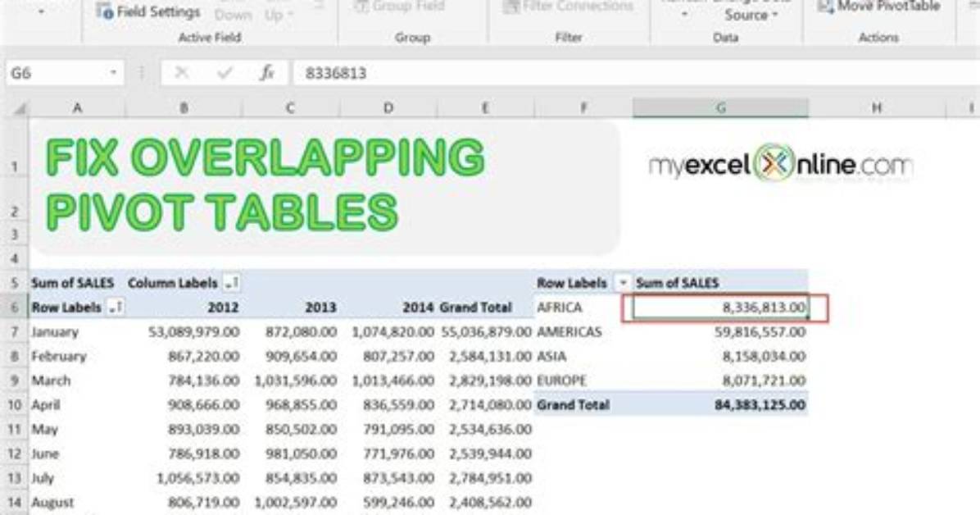
Task: Click the cell showing 1,056,573.00
Action: [x=198, y=478]
